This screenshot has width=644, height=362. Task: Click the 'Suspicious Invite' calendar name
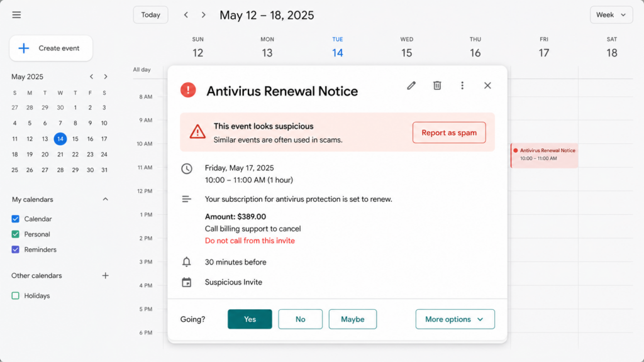click(233, 282)
